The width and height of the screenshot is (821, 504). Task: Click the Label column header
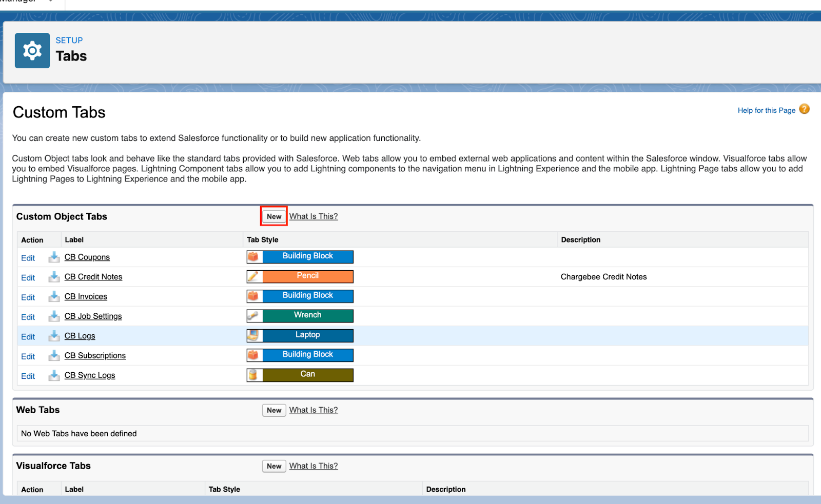[x=74, y=239]
